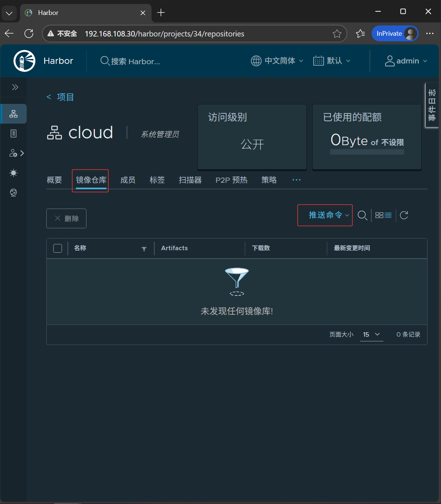
Task: Open the browser settings and more menu
Action: 430,34
